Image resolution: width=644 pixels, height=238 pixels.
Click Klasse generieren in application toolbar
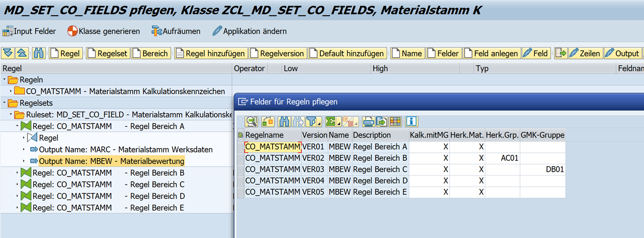[x=104, y=31]
